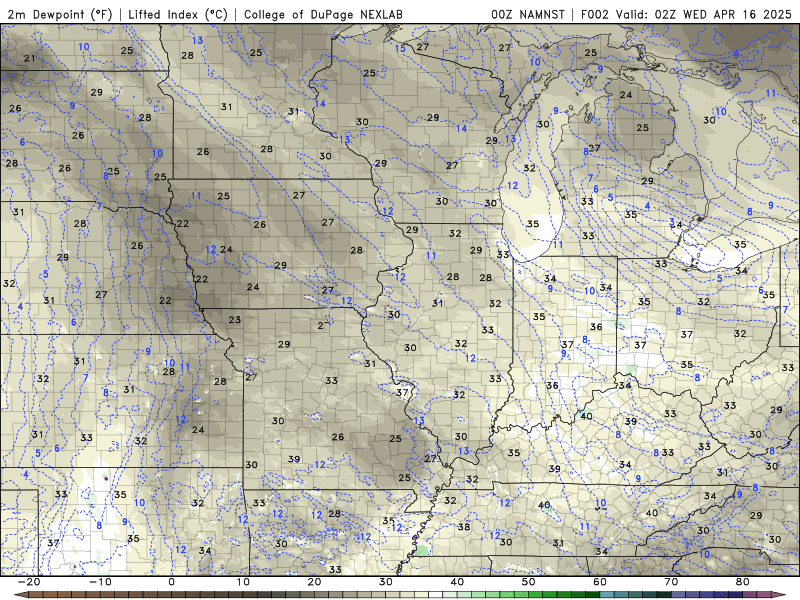Click the "60" color scale label

point(600,582)
